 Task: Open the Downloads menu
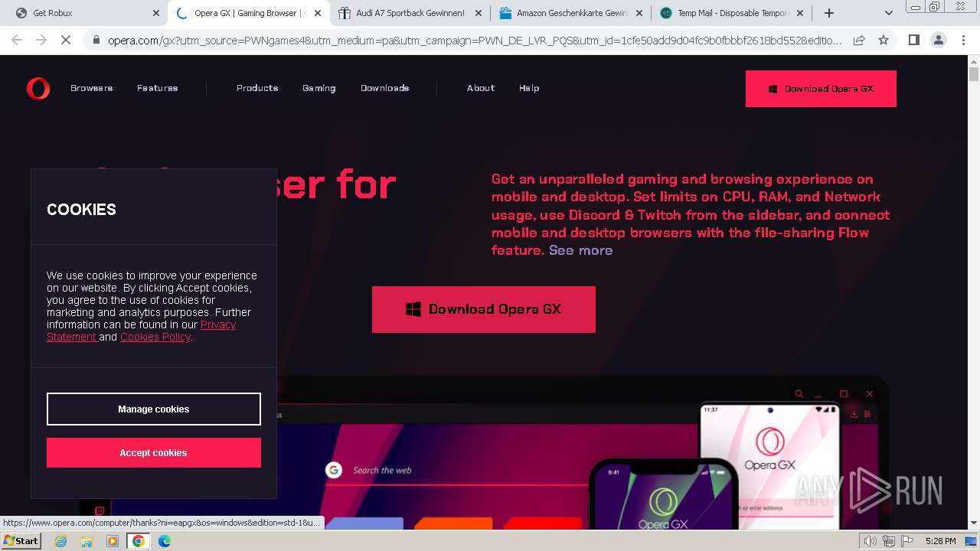pos(385,88)
